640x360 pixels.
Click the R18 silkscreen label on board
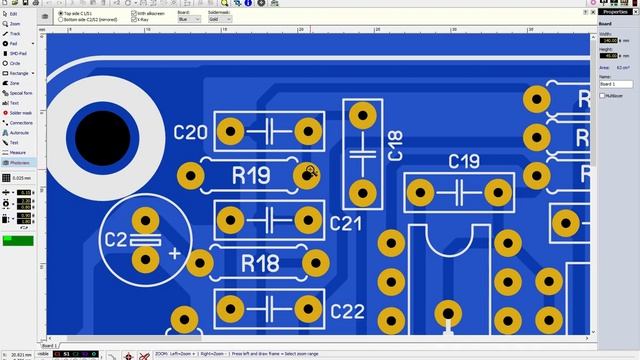click(260, 264)
